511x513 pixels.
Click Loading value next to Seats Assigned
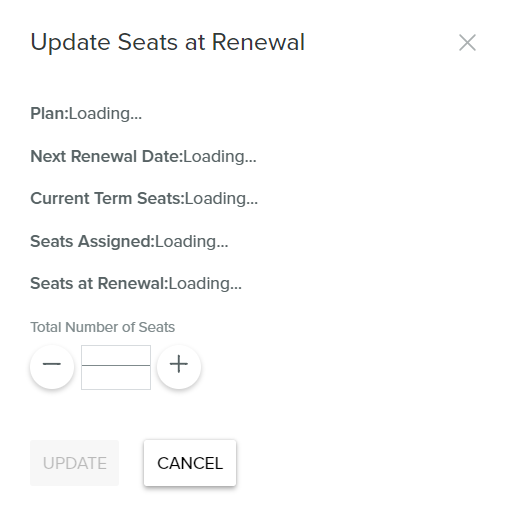pyautogui.click(x=192, y=241)
